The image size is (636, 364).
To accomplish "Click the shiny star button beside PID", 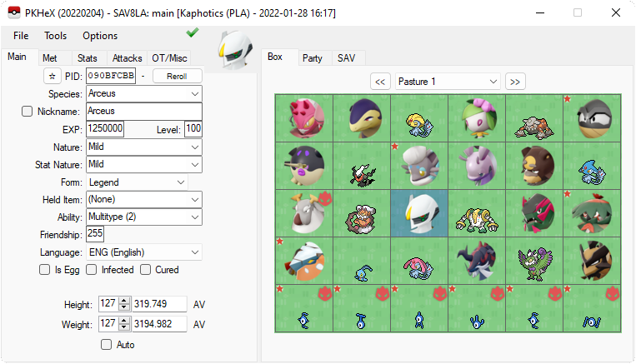I will (x=52, y=76).
